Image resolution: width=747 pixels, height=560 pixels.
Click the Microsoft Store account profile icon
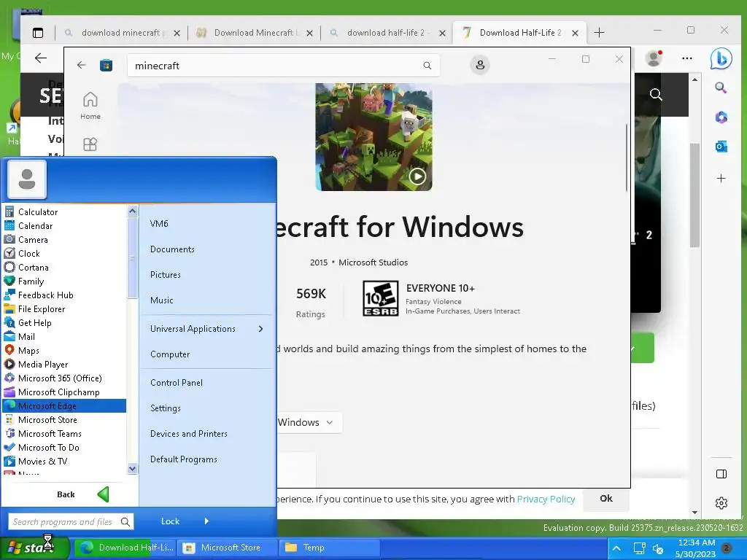(480, 65)
